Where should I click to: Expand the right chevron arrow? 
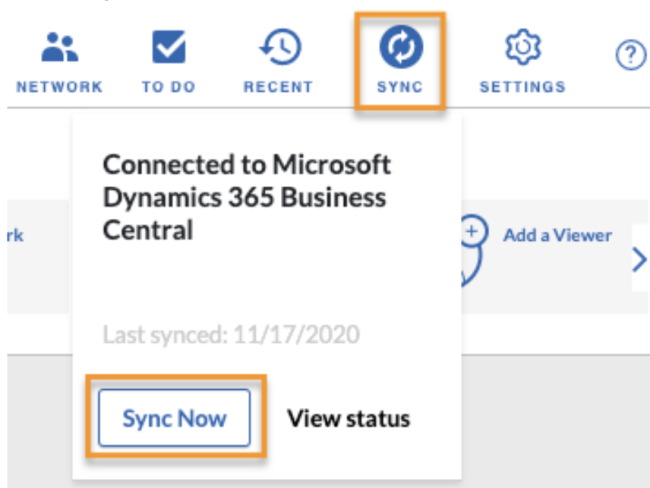tap(639, 261)
